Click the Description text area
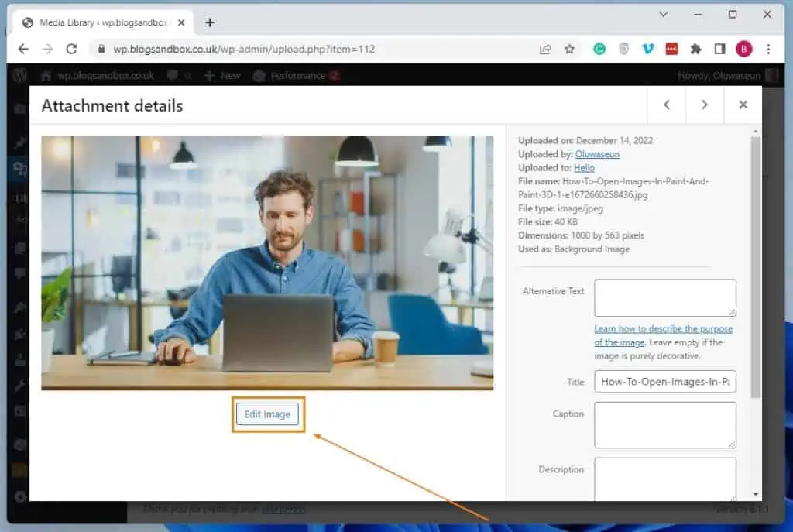 (x=665, y=479)
